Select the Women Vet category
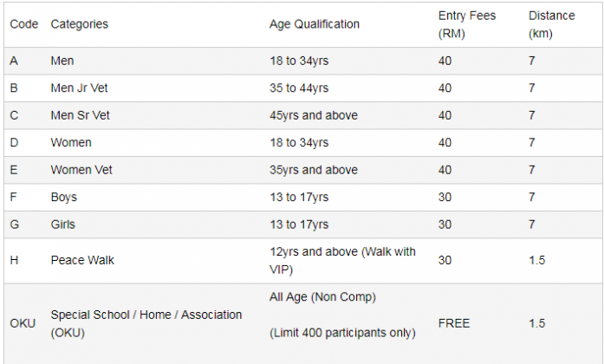This screenshot has height=364, width=604. coord(81,170)
